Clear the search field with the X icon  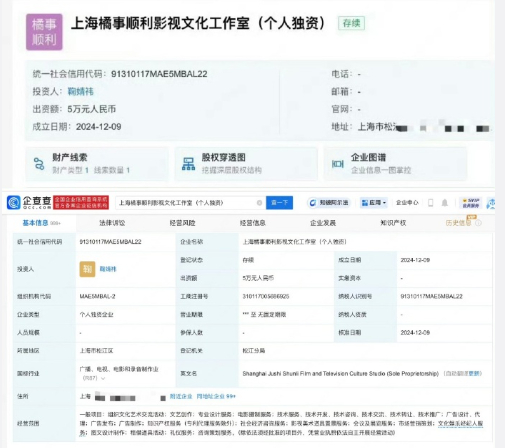coord(259,203)
